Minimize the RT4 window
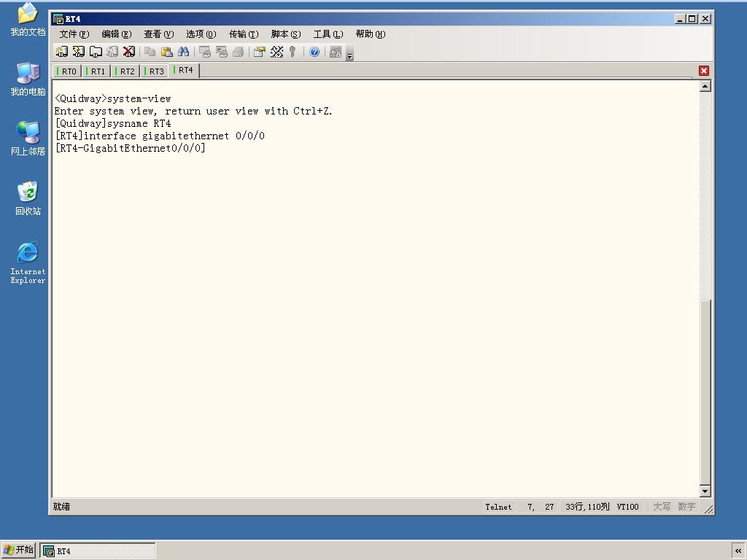The height and width of the screenshot is (560, 747). 680,19
